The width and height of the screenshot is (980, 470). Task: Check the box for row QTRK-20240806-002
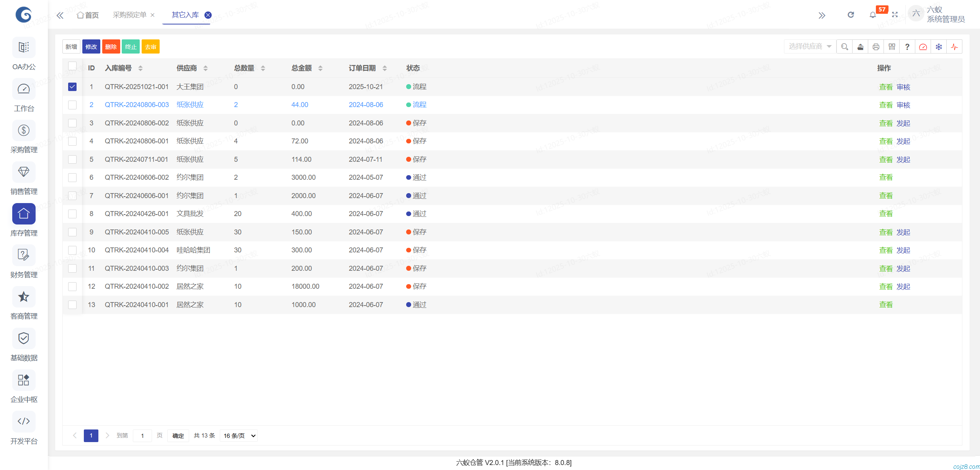pos(72,123)
